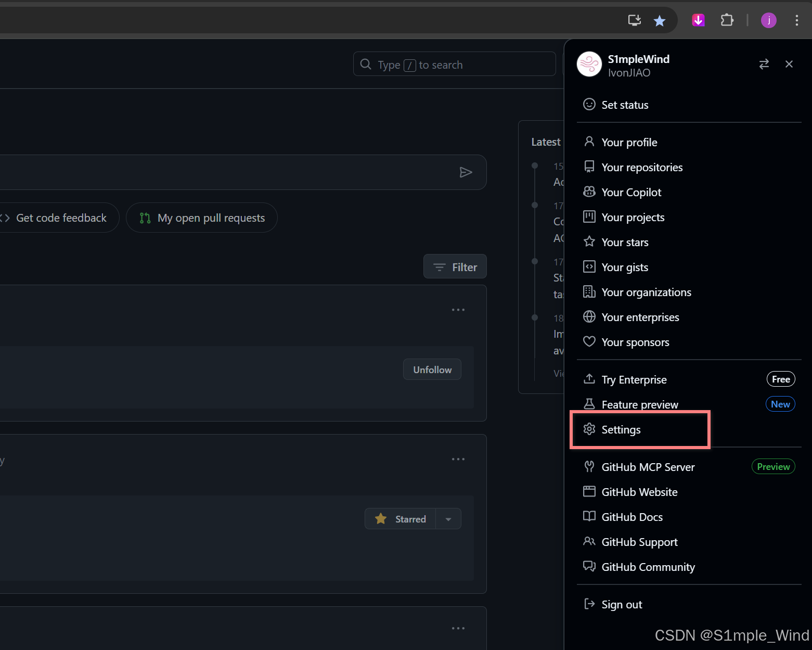
Task: Toggle the Starred button off
Action: pos(401,519)
